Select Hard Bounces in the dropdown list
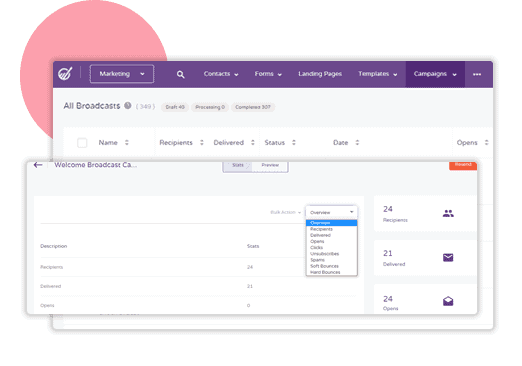 point(331,272)
